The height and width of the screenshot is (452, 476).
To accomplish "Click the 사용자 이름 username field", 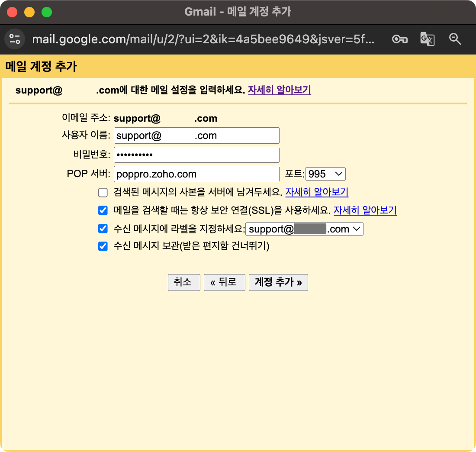I will pos(196,136).
